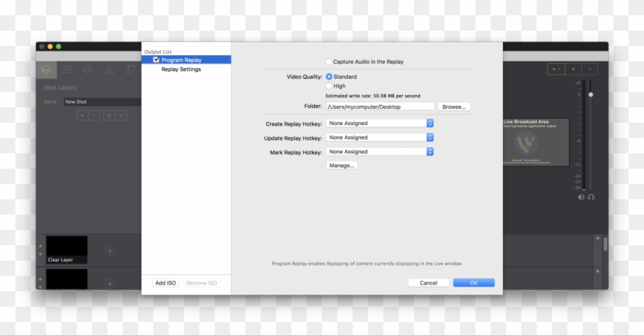Click the layer panel vertical scrollbar
The image size is (644, 335).
[605, 245]
